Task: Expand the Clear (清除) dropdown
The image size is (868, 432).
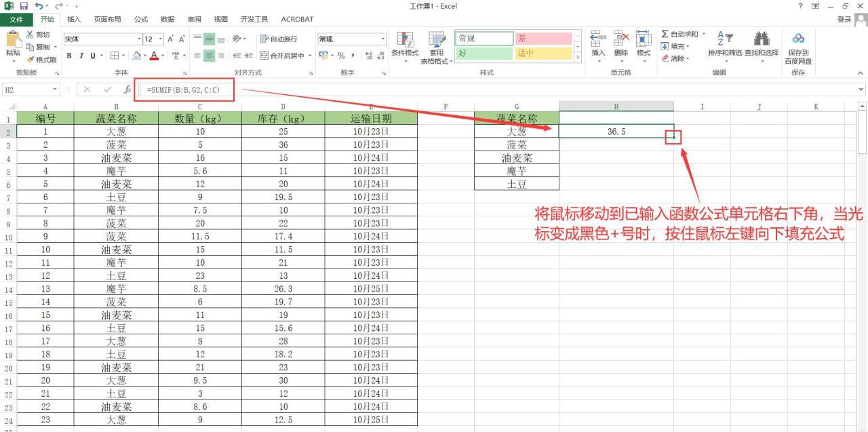Action: (x=688, y=58)
